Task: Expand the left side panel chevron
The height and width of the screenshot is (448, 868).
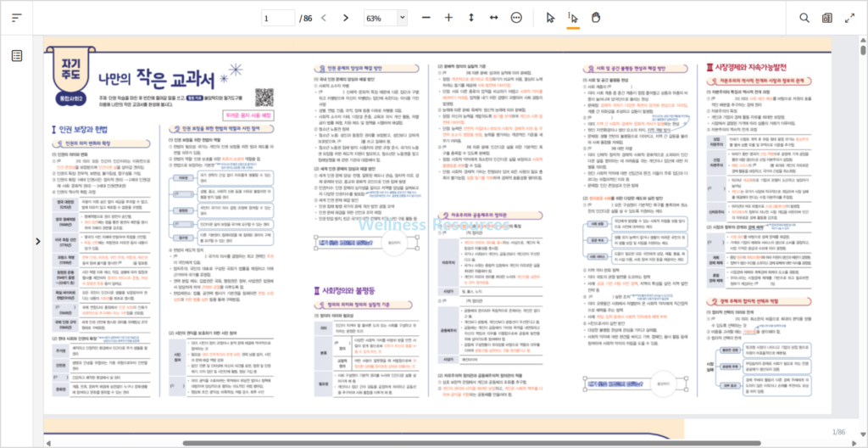Action: pos(37,241)
